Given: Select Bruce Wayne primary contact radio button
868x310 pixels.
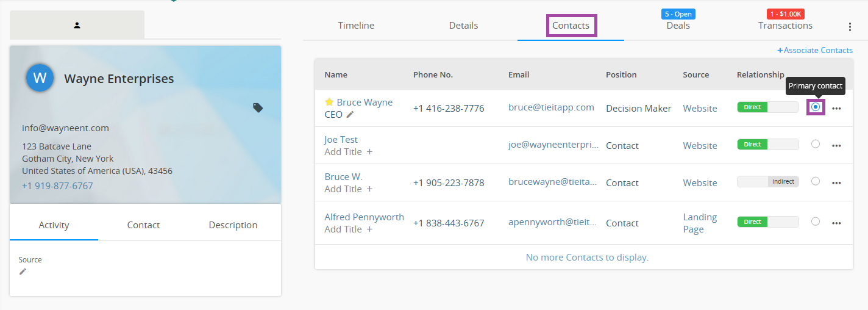Looking at the screenshot, I should [x=816, y=107].
